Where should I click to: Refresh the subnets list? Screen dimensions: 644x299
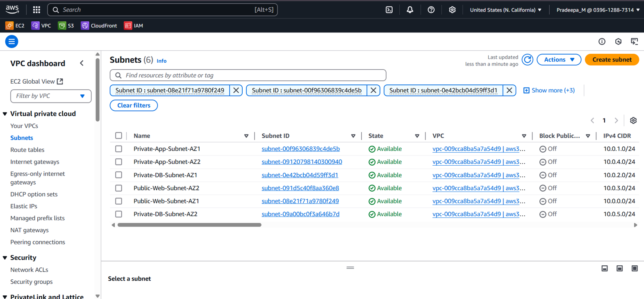click(528, 60)
